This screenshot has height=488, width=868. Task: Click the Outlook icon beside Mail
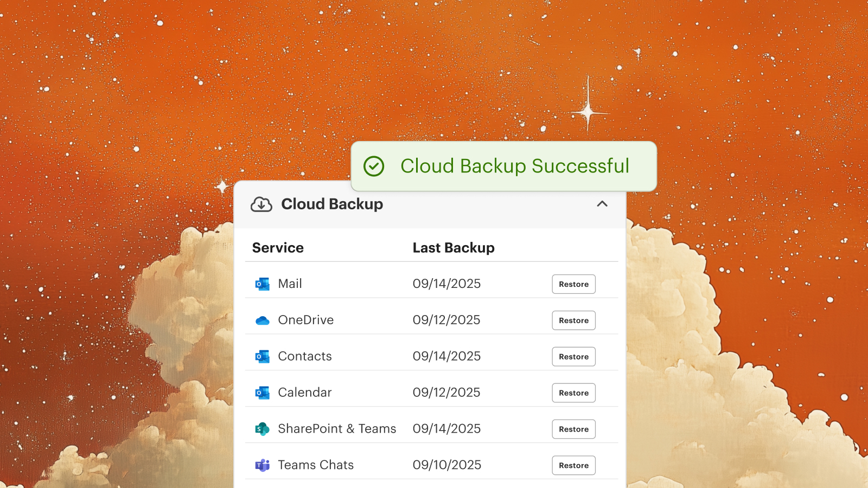tap(263, 284)
